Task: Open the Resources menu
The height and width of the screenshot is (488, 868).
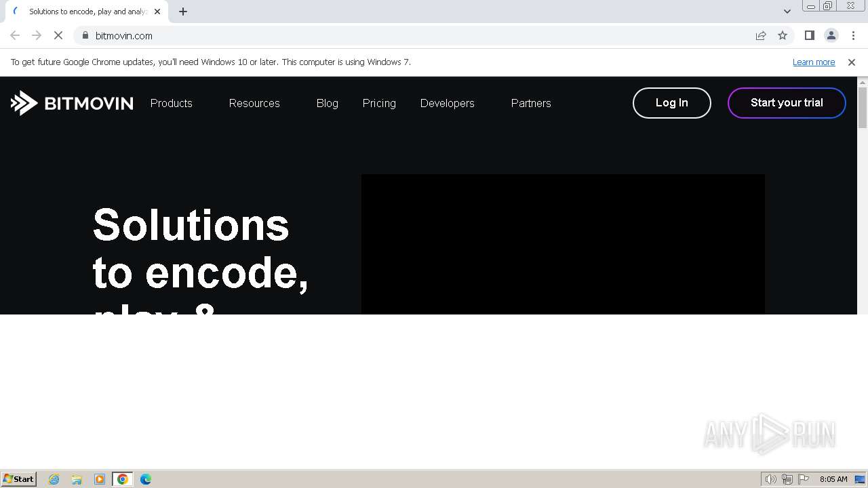Action: 254,103
